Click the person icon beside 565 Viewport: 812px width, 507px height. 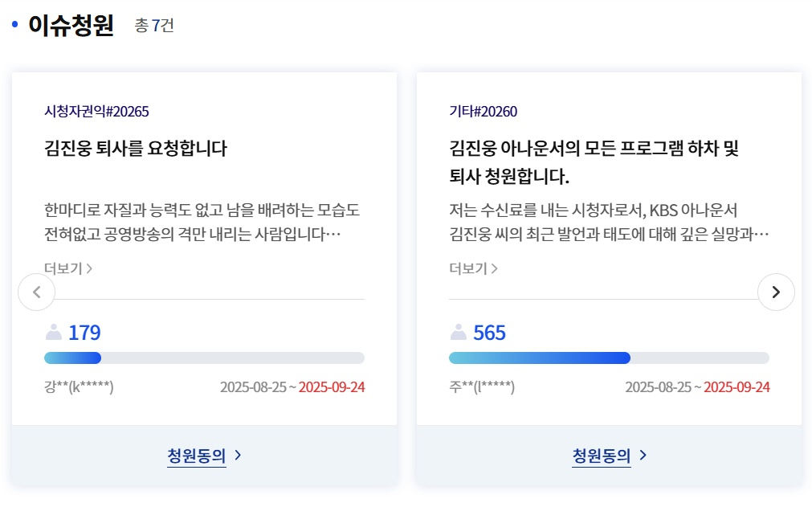click(459, 332)
